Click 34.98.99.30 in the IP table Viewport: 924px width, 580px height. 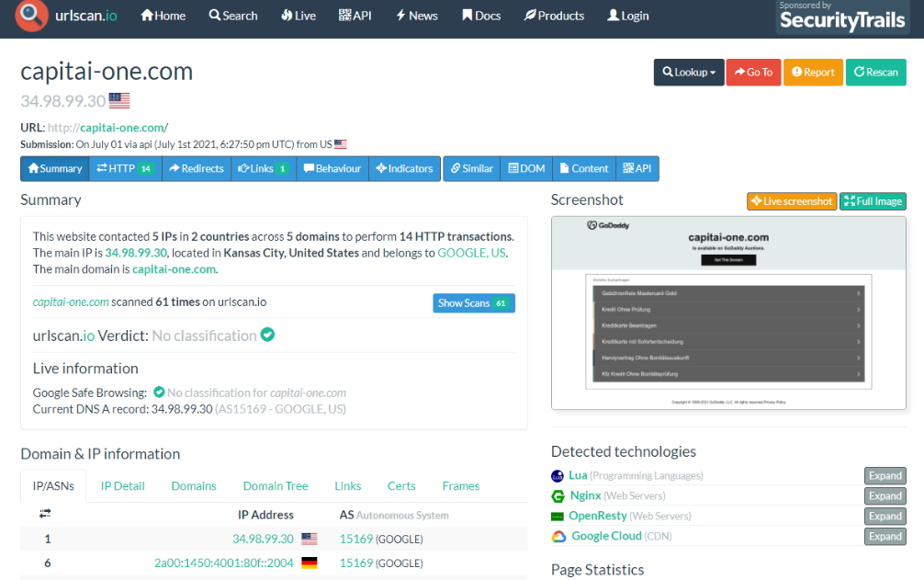(x=263, y=539)
